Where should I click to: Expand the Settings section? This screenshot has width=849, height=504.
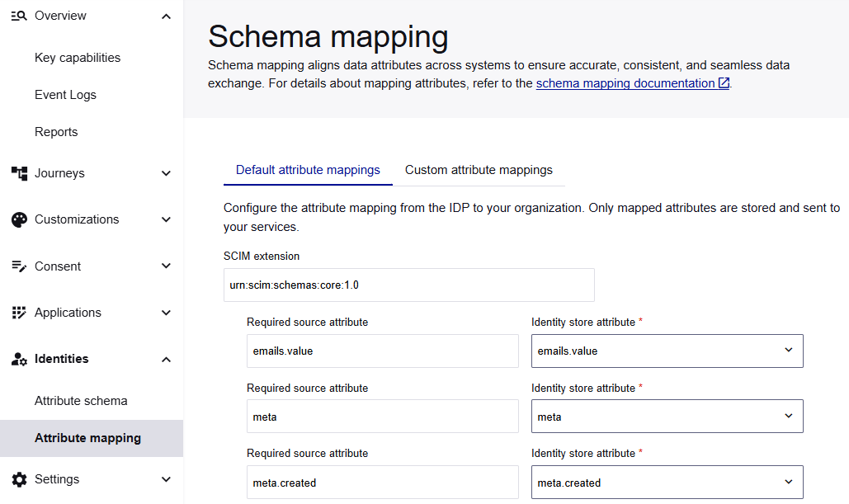(x=166, y=478)
